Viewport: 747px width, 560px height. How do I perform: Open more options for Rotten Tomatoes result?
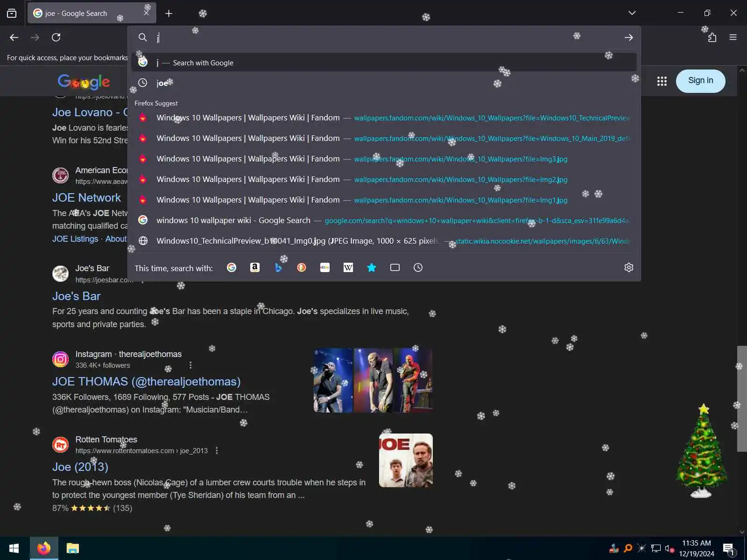point(217,451)
